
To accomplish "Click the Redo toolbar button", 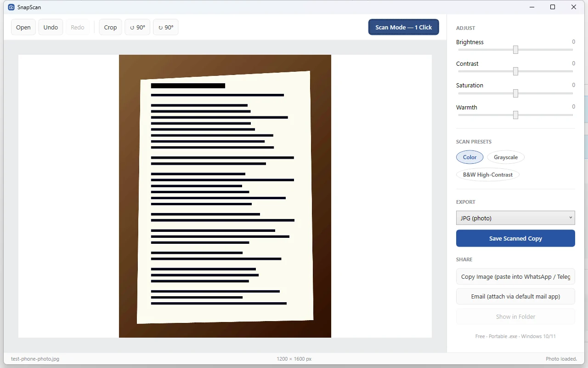I will tap(78, 27).
